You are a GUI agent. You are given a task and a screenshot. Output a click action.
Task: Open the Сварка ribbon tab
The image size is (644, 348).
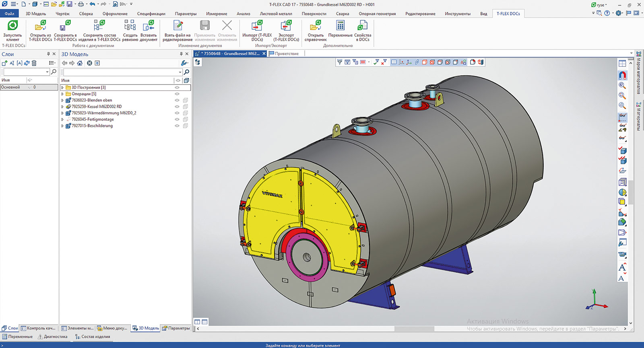[x=343, y=14]
